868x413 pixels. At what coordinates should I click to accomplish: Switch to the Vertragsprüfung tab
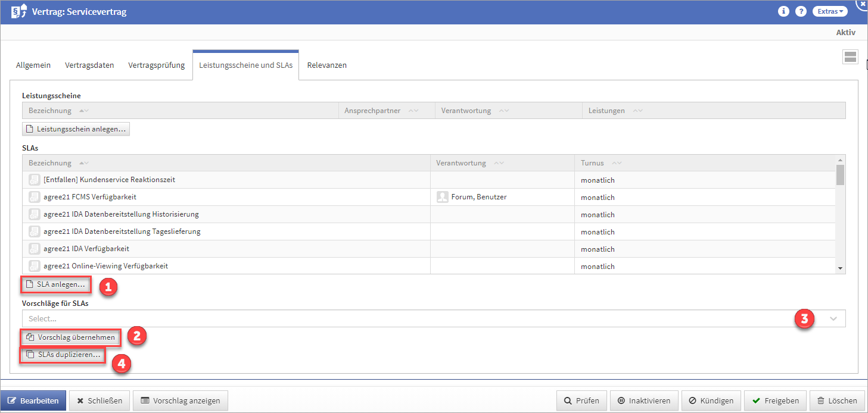click(157, 65)
